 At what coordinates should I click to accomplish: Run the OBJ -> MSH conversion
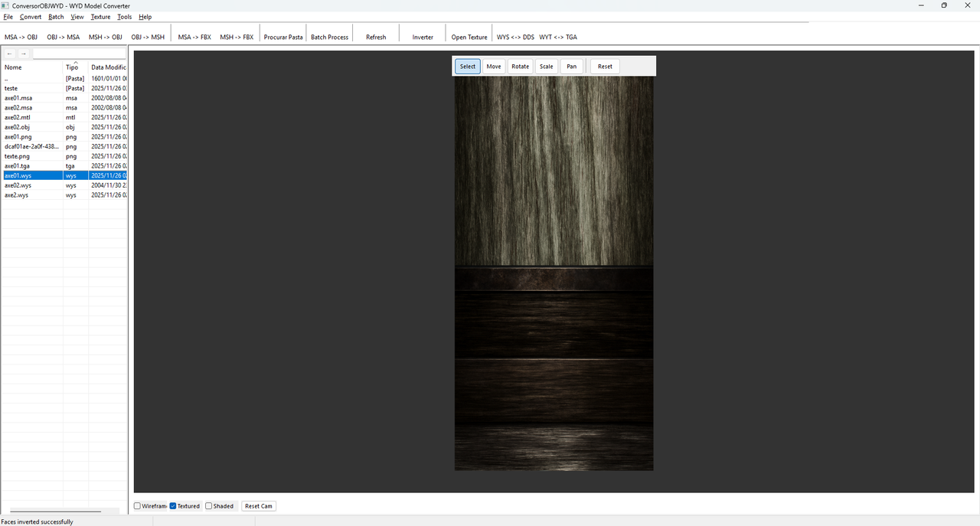148,37
